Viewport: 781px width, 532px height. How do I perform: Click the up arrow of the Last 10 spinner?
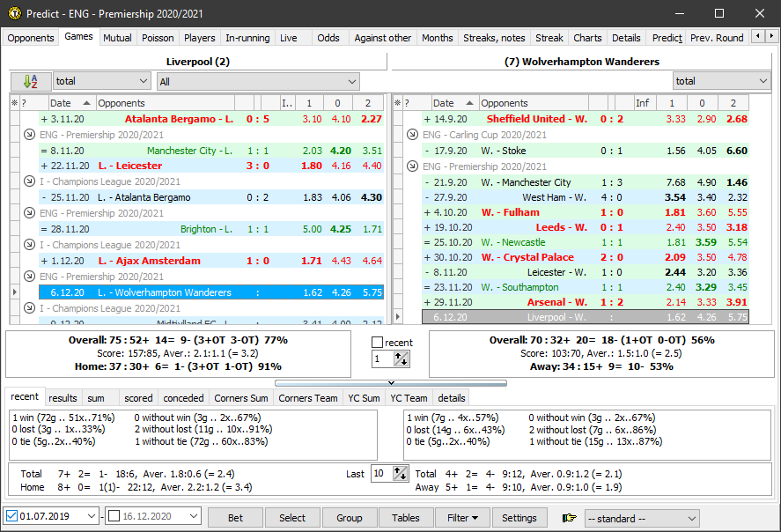(x=398, y=469)
